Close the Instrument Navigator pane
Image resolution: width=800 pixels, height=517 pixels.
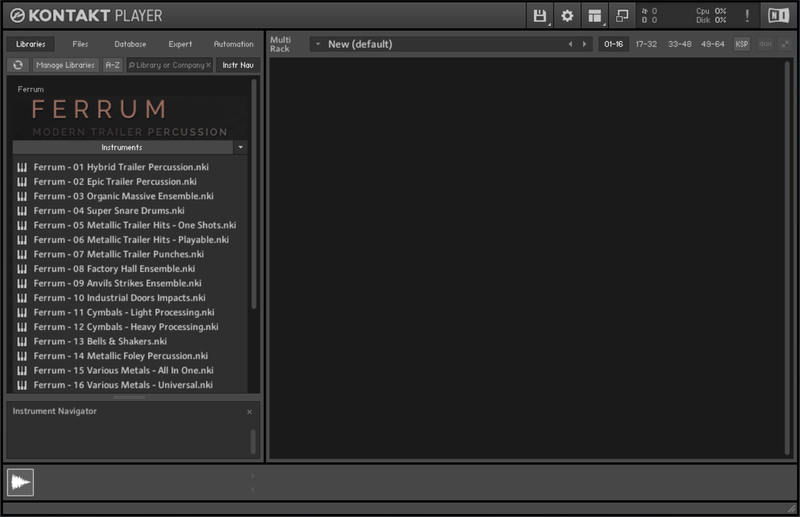(x=249, y=412)
